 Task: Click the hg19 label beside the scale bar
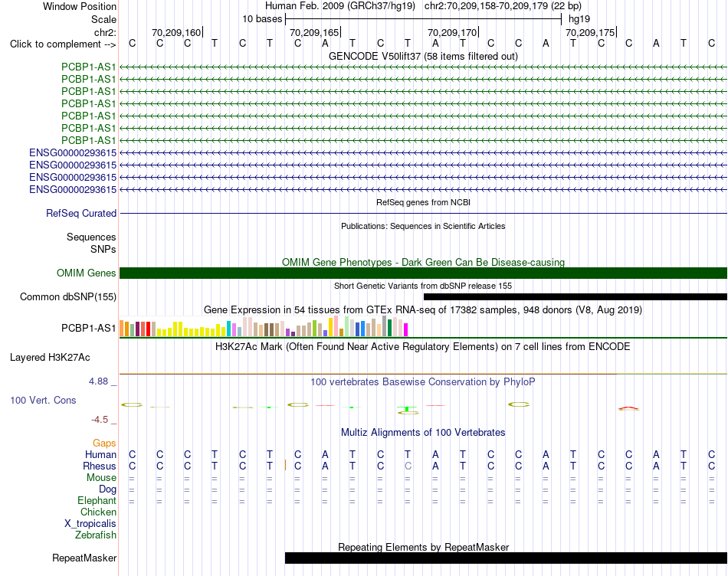(579, 19)
